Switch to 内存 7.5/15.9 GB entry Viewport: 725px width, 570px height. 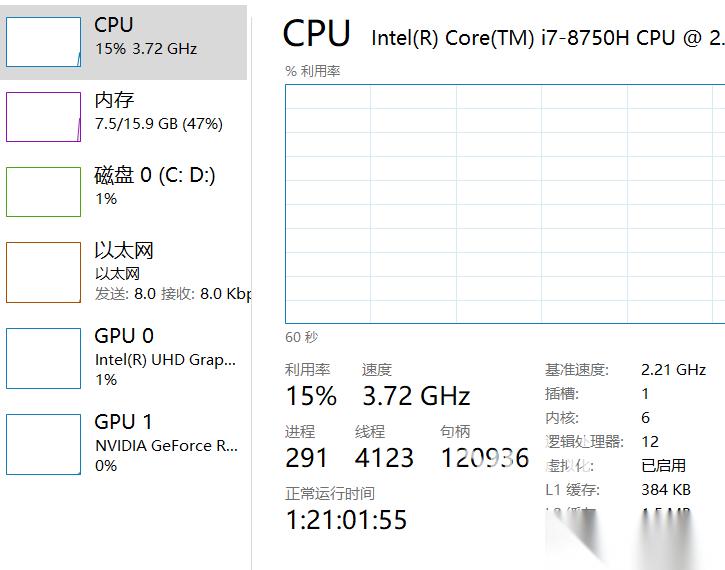[x=158, y=111]
